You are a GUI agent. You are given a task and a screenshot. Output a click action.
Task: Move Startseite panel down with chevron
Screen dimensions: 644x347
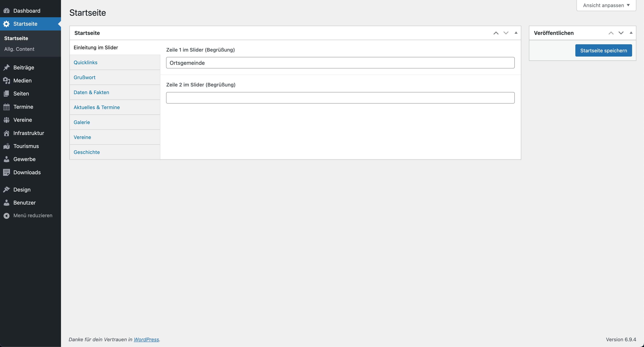pyautogui.click(x=506, y=33)
